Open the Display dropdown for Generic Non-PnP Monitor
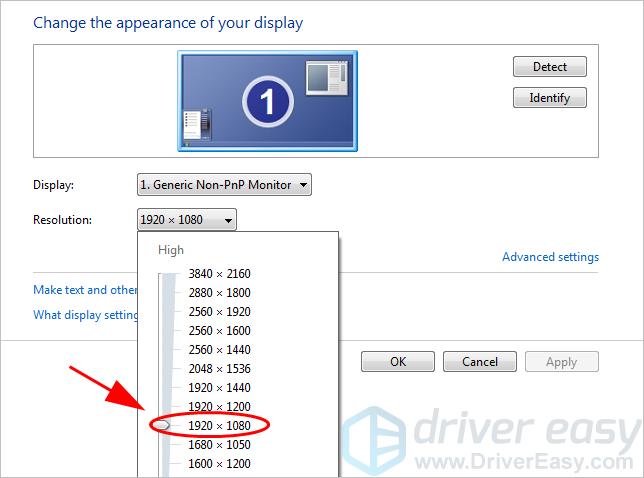This screenshot has height=478, width=644. [x=224, y=185]
